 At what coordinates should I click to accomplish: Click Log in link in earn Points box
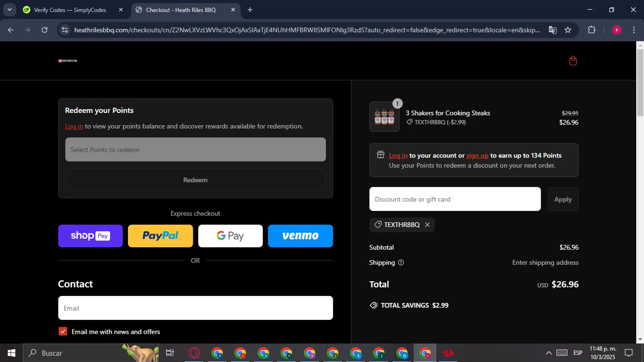click(x=398, y=155)
